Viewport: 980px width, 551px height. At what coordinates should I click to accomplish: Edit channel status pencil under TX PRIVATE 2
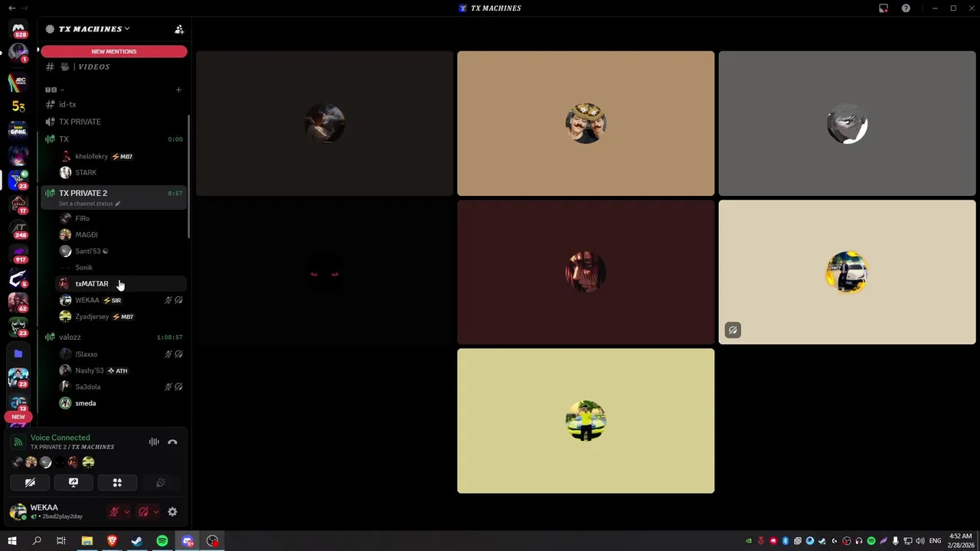tap(118, 204)
